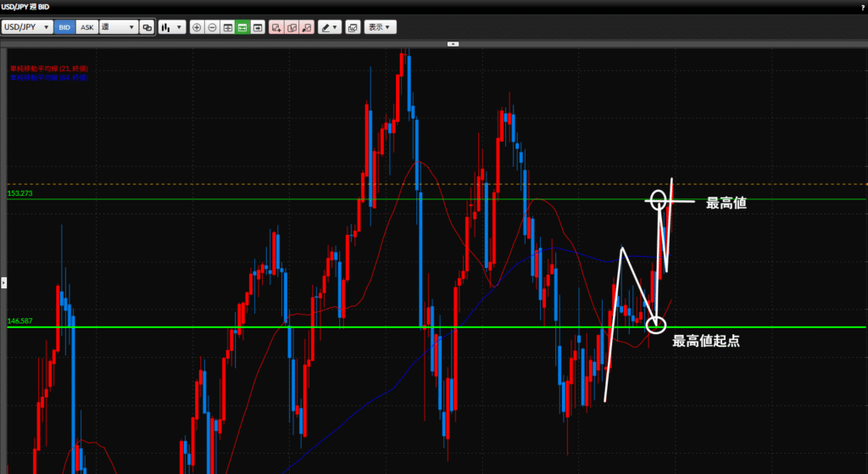Click the middle pink toolbar icon
The image size is (868, 474).
tap(292, 27)
